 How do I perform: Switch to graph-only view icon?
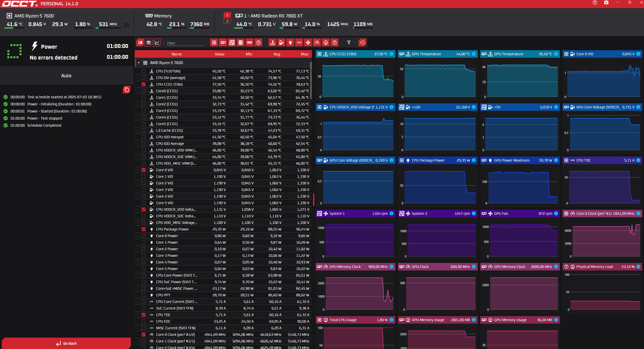pyautogui.click(x=157, y=43)
